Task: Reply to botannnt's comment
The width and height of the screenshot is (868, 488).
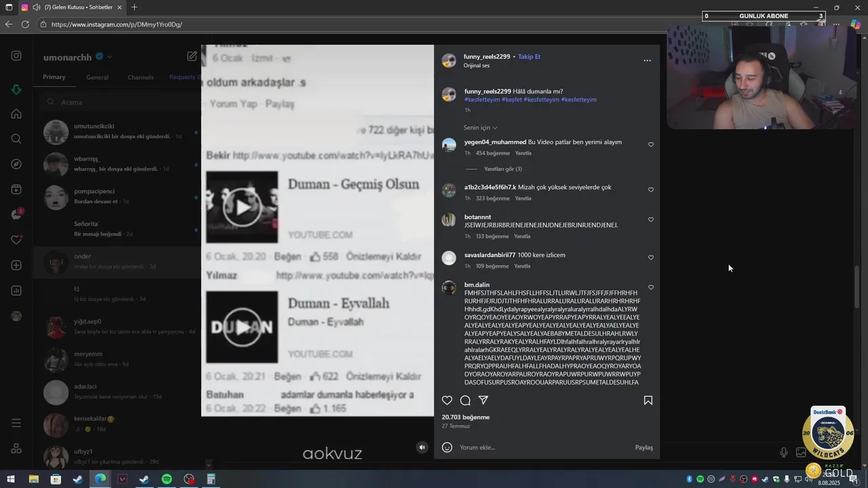Action: click(522, 237)
